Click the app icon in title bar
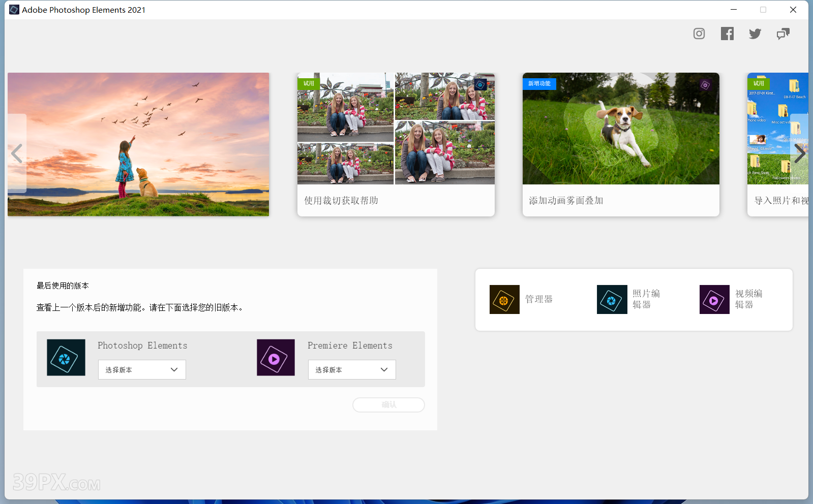 [14, 10]
